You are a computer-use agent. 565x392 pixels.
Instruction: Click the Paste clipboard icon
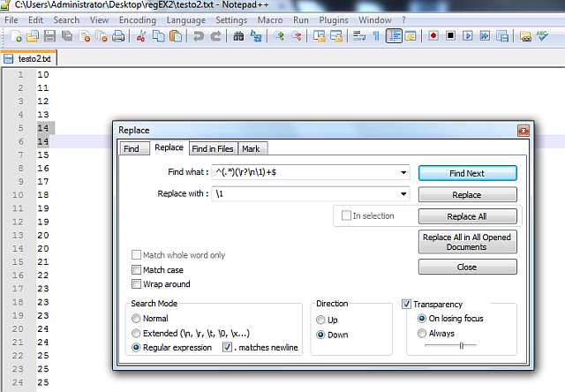pyautogui.click(x=176, y=36)
